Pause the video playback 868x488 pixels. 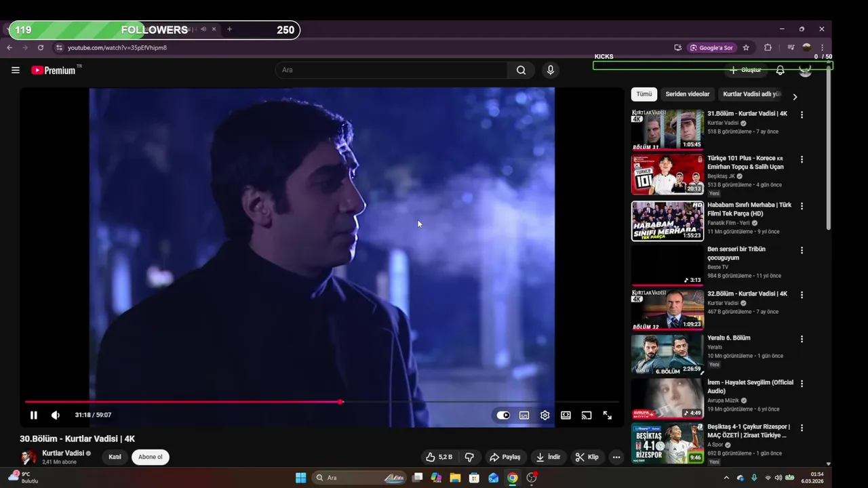tap(34, 415)
